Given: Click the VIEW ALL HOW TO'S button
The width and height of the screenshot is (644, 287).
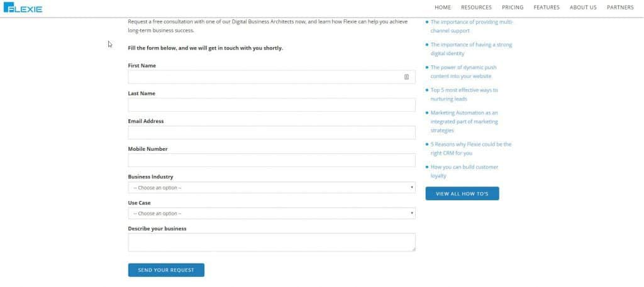Looking at the screenshot, I should pyautogui.click(x=462, y=193).
